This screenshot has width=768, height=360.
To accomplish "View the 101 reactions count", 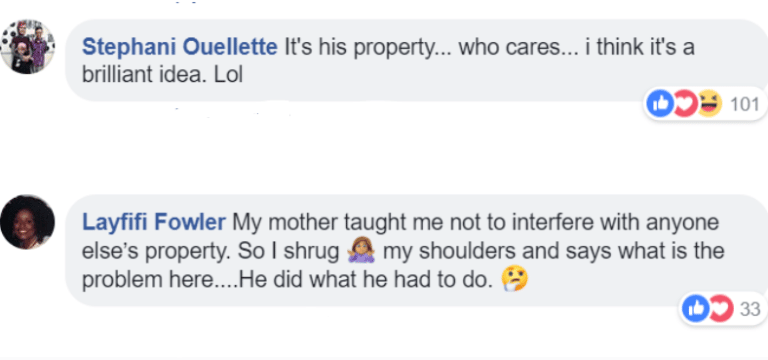I will point(744,104).
